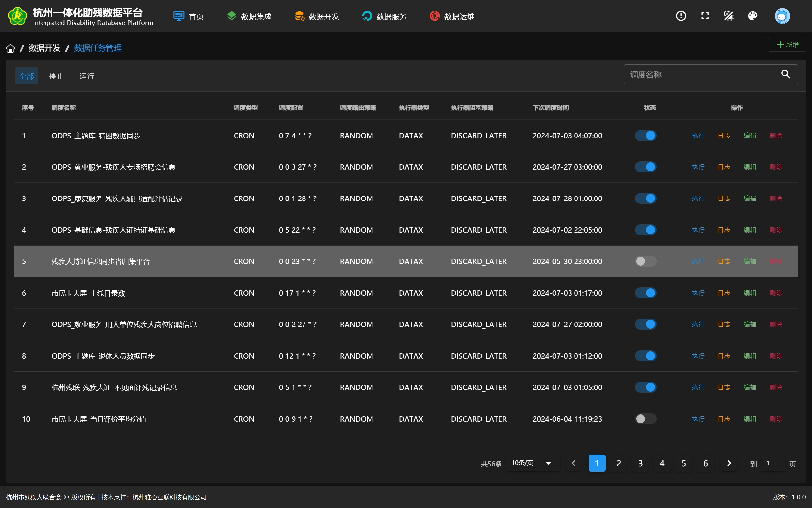
Task: Click 数据开发 in the breadcrumb
Action: point(44,48)
